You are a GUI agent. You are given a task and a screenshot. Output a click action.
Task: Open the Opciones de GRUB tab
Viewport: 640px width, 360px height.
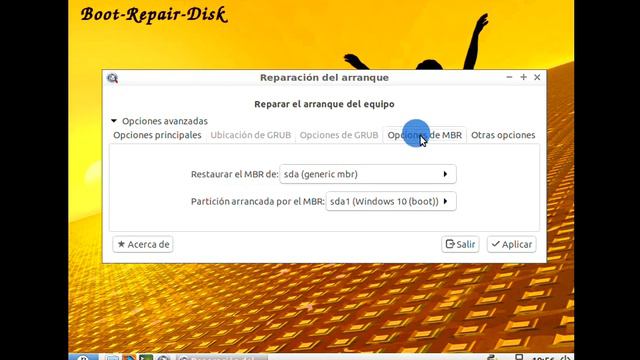339,135
